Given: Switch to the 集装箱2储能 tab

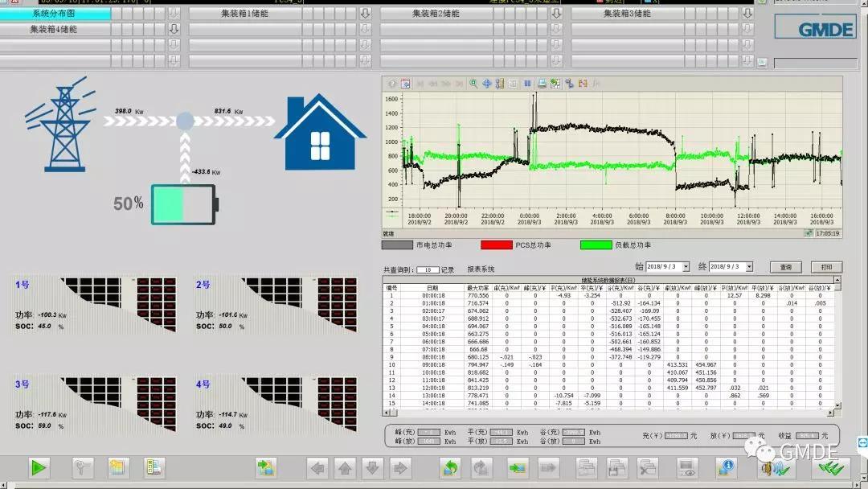Looking at the screenshot, I should point(440,14).
